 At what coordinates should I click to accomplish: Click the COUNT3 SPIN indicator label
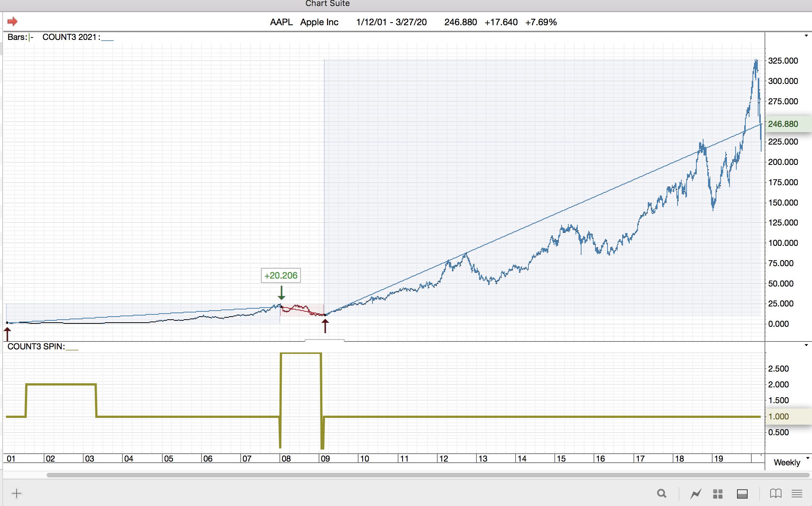pos(36,346)
